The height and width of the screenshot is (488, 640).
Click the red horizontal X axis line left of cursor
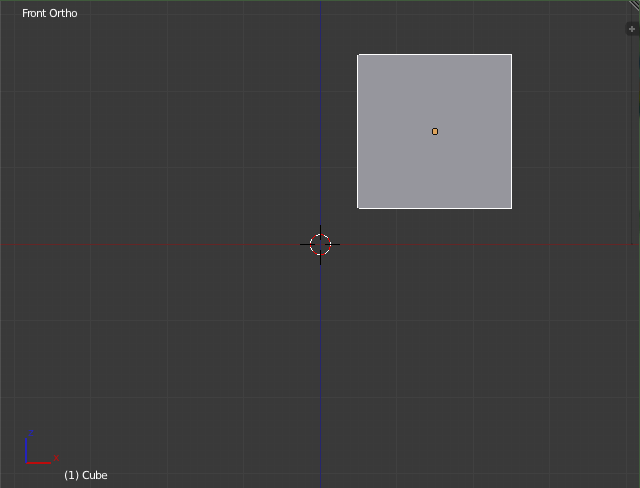(150, 244)
